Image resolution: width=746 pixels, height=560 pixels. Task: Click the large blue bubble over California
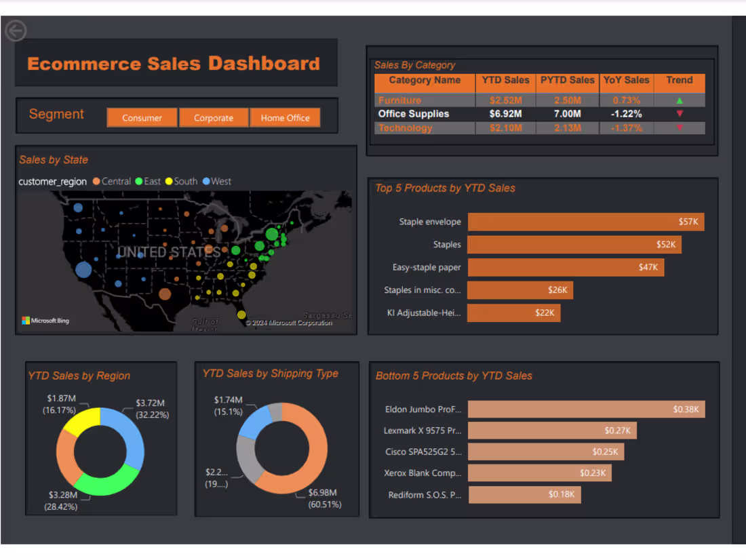[x=83, y=268]
